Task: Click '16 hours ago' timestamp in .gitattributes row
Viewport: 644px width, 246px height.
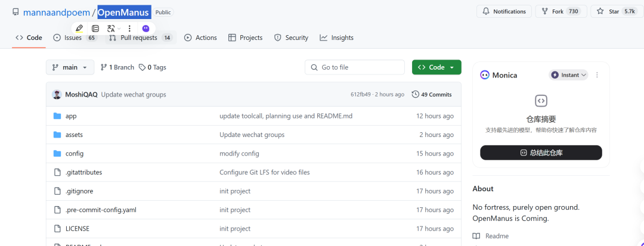Action: coord(435,172)
